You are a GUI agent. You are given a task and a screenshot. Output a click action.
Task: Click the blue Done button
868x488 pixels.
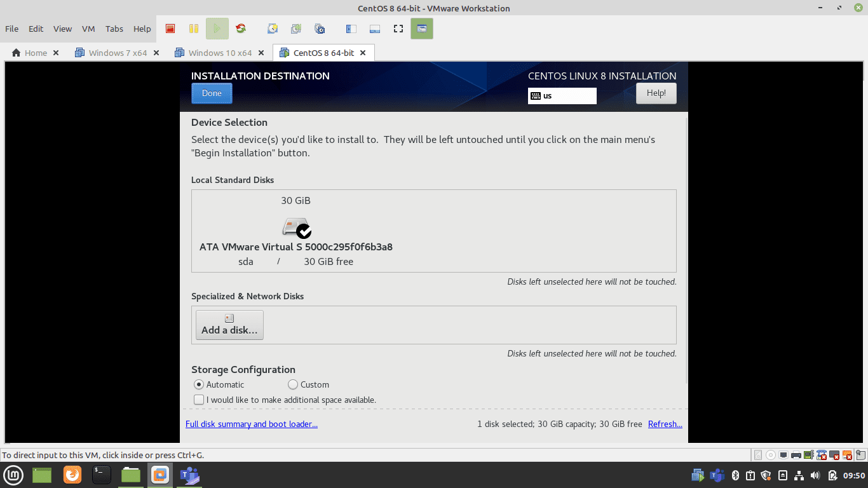tap(212, 93)
